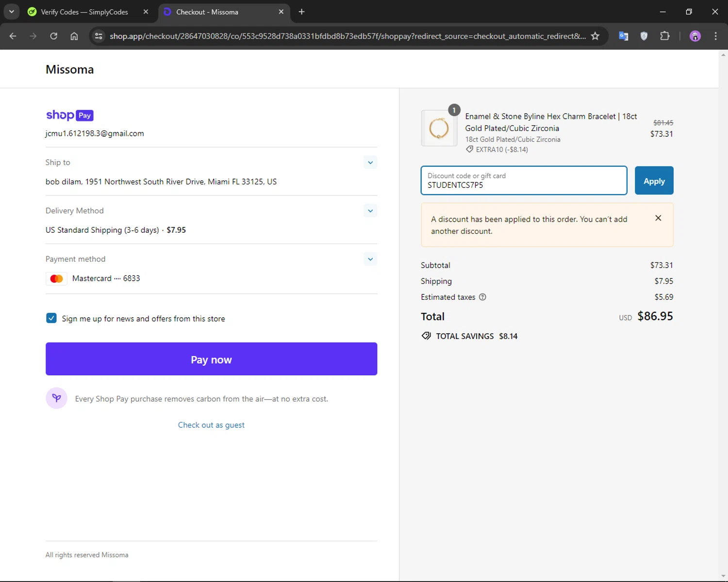The image size is (728, 582).
Task: Click the total savings tag icon
Action: click(x=426, y=336)
